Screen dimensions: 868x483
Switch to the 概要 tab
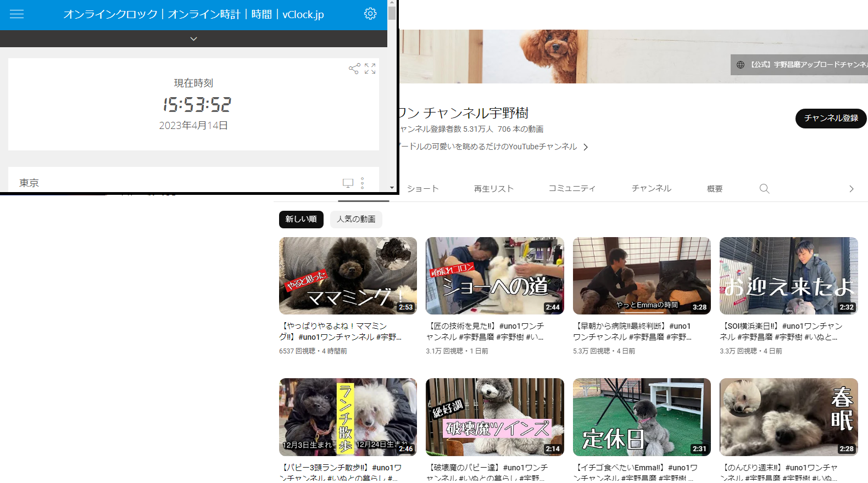pyautogui.click(x=715, y=189)
